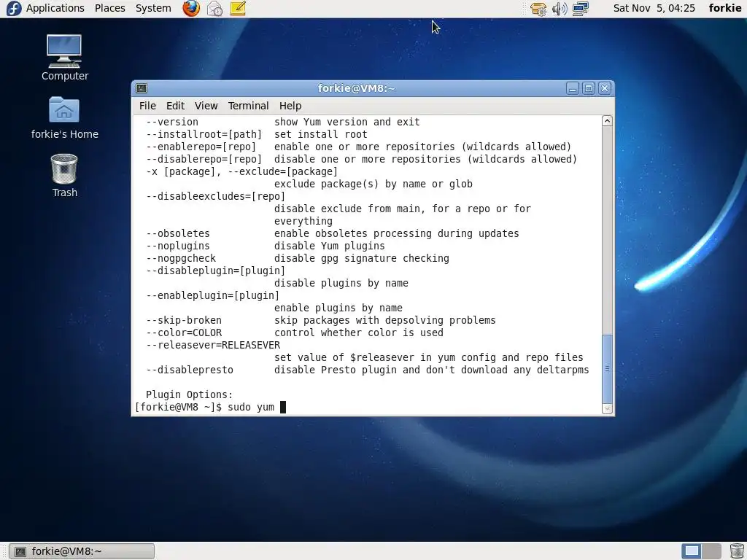Switch to the first workspace
The width and height of the screenshot is (747, 560).
pos(692,551)
